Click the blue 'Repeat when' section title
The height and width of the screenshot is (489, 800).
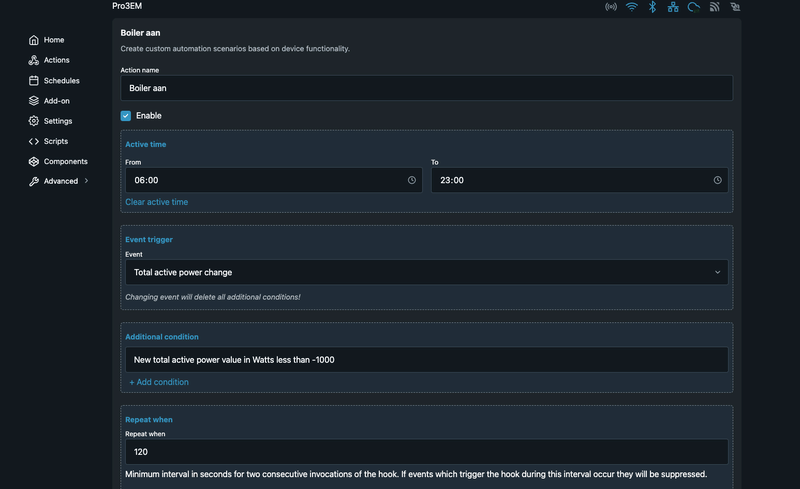click(149, 420)
